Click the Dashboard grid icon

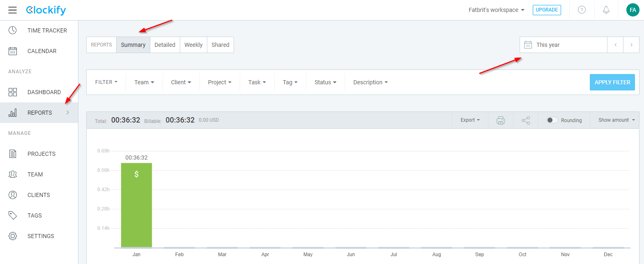[x=13, y=92]
